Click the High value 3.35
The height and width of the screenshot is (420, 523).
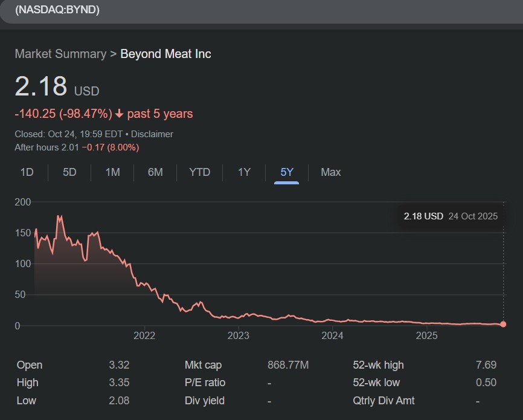[119, 383]
